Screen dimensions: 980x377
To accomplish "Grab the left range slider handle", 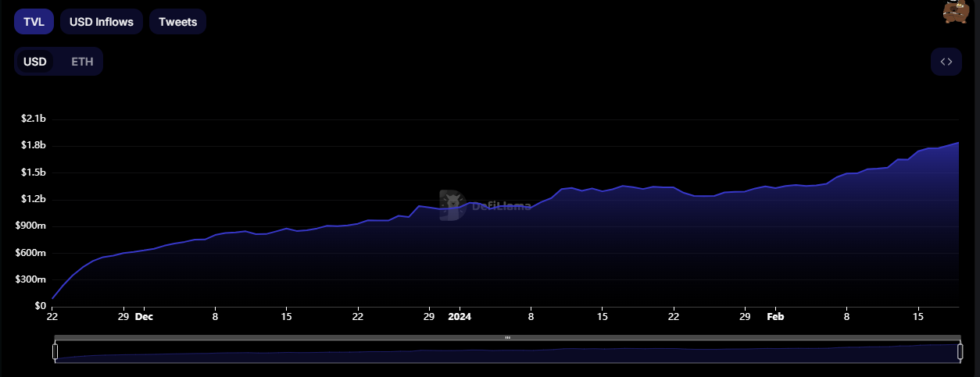I will coord(55,352).
